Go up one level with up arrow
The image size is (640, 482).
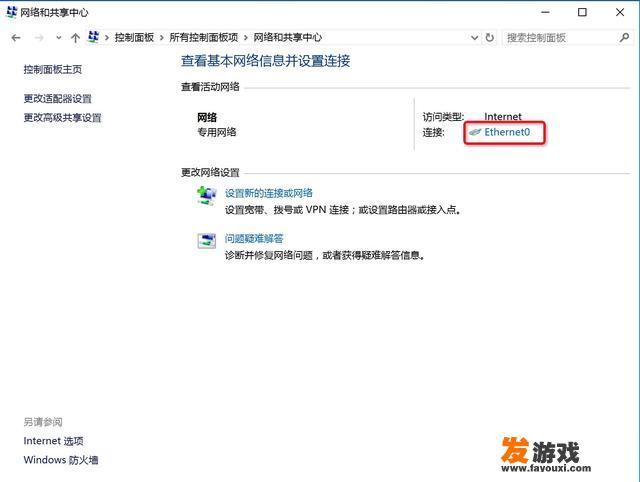coord(75,38)
